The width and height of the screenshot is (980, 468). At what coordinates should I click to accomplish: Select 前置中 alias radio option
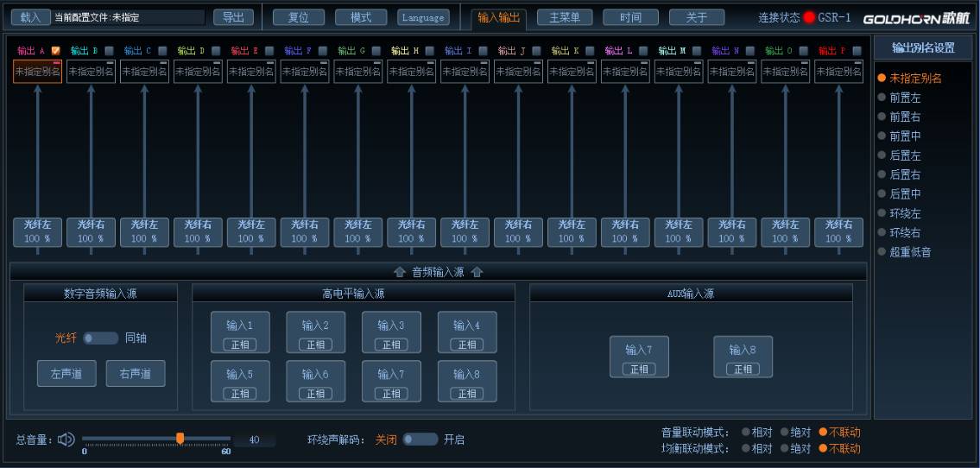click(900, 136)
